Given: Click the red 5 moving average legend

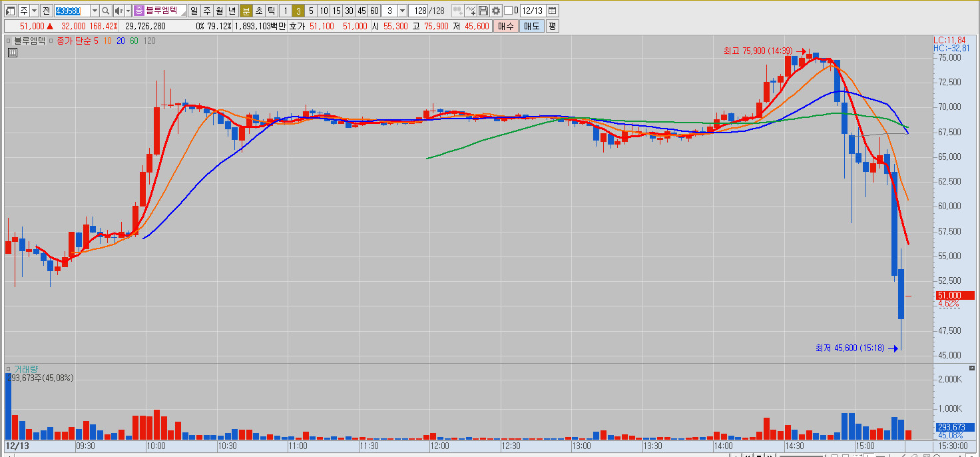Looking at the screenshot, I should click(96, 41).
